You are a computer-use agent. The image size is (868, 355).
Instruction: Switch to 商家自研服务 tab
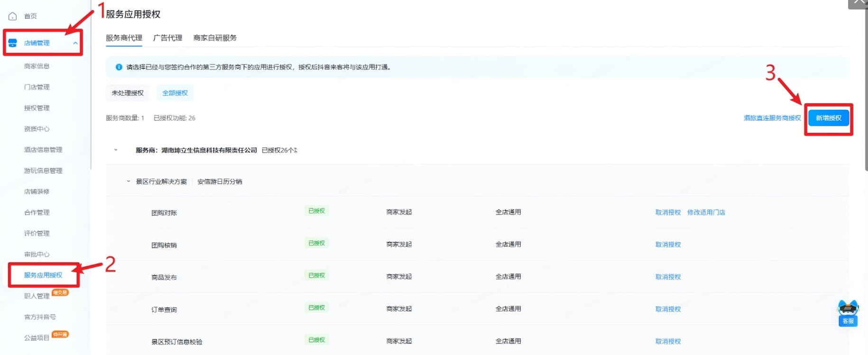(215, 38)
